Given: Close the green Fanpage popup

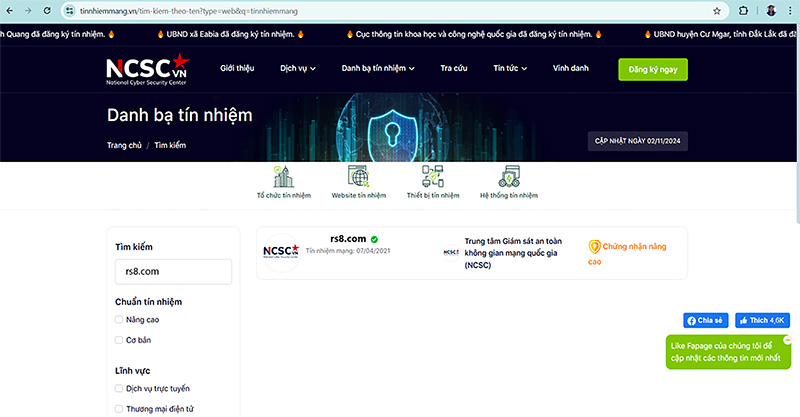Looking at the screenshot, I should point(787,339).
